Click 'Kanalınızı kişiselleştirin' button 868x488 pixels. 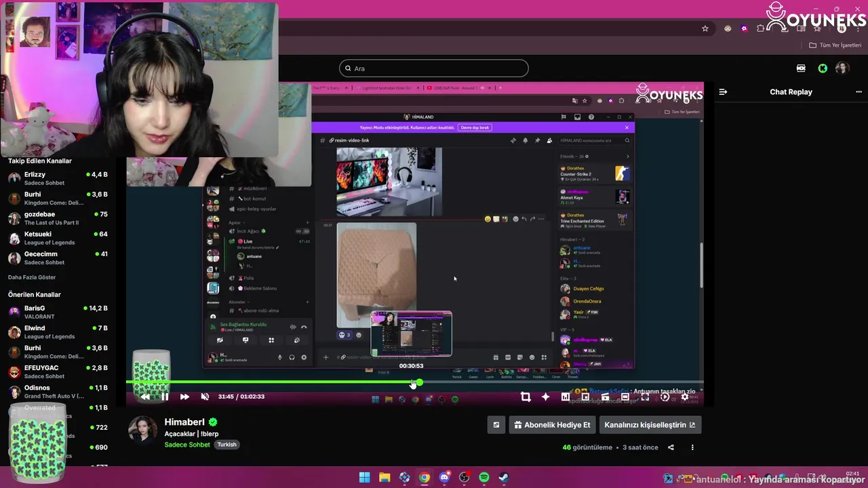tap(650, 425)
